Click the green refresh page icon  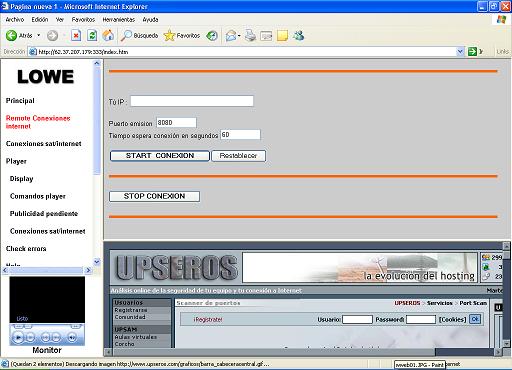point(92,35)
